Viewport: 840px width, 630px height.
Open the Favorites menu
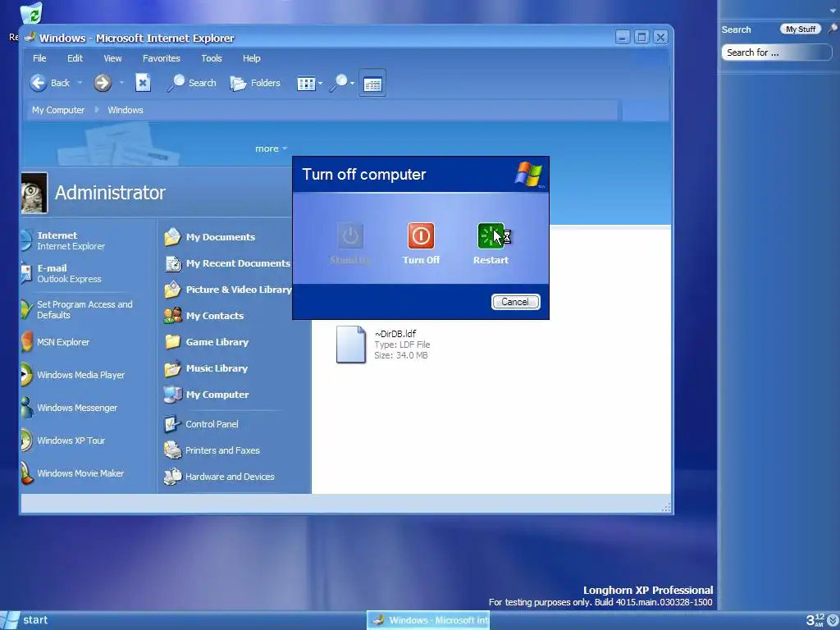(x=162, y=58)
